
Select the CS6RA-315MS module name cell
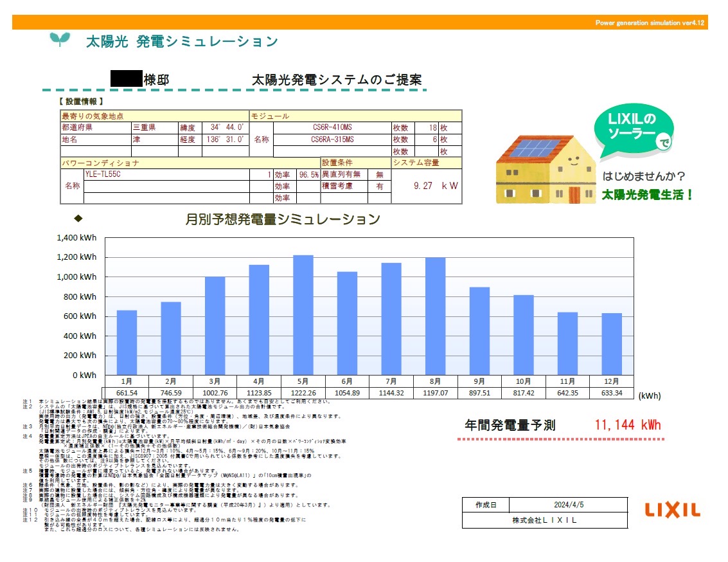pyautogui.click(x=332, y=140)
